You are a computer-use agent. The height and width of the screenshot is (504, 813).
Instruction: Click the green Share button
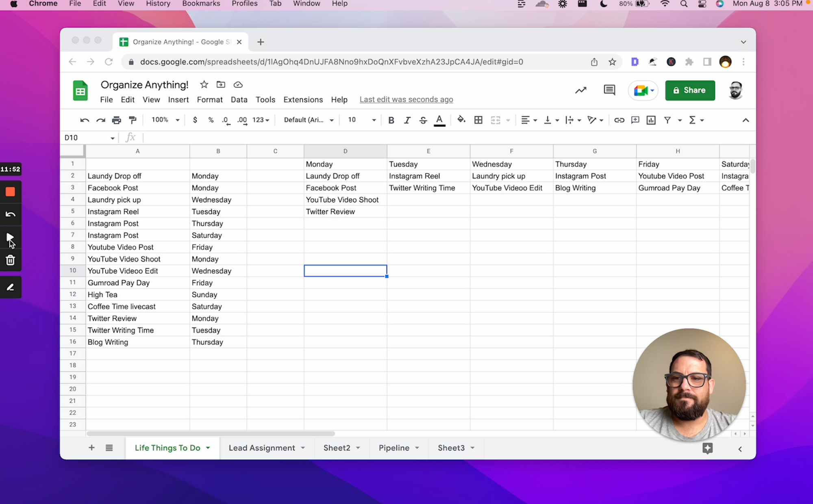[x=690, y=90]
